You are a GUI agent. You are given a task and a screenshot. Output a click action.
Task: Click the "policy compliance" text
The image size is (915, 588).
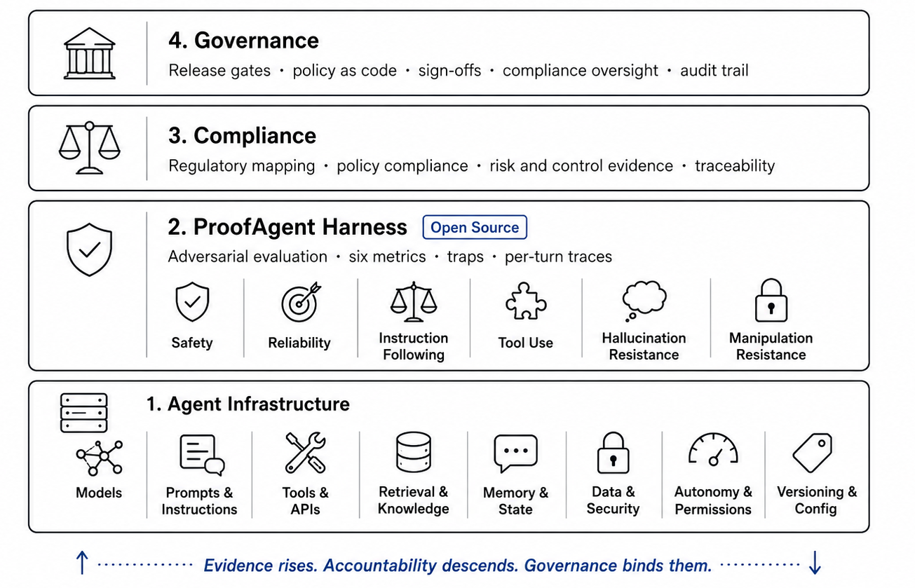pyautogui.click(x=402, y=166)
